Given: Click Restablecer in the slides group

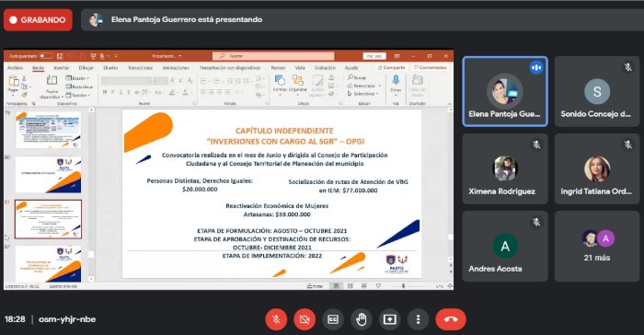Looking at the screenshot, I should pyautogui.click(x=79, y=87).
